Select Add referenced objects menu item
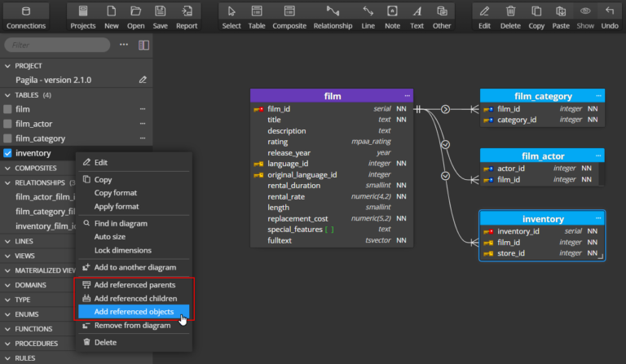The width and height of the screenshot is (626, 364). [133, 312]
